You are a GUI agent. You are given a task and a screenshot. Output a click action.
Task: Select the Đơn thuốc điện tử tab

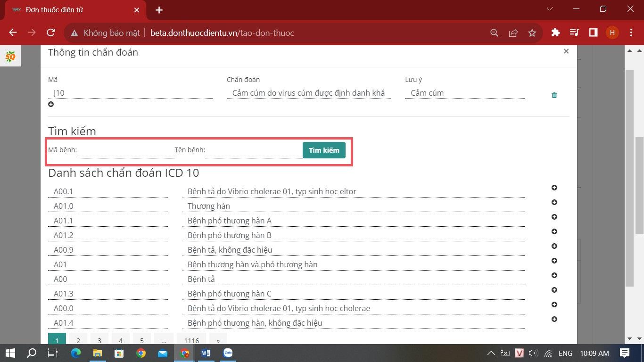tap(76, 10)
